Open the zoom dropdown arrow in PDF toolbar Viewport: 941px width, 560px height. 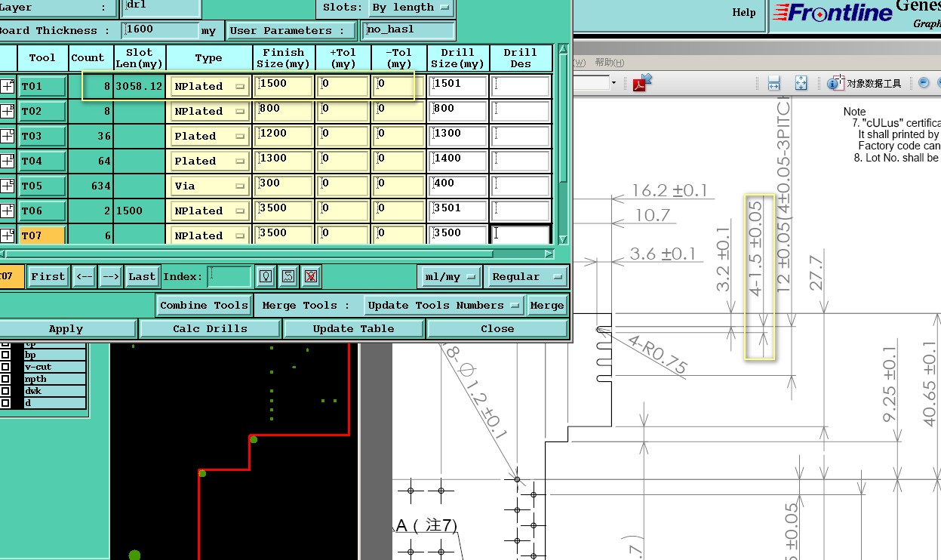(x=614, y=82)
